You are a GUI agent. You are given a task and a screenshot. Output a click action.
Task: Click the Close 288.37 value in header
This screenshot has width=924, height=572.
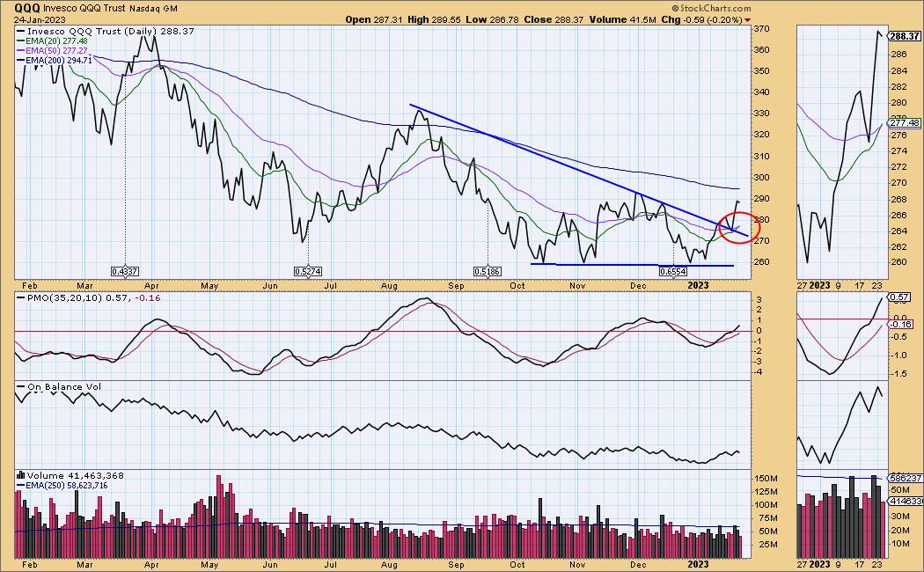click(x=554, y=19)
